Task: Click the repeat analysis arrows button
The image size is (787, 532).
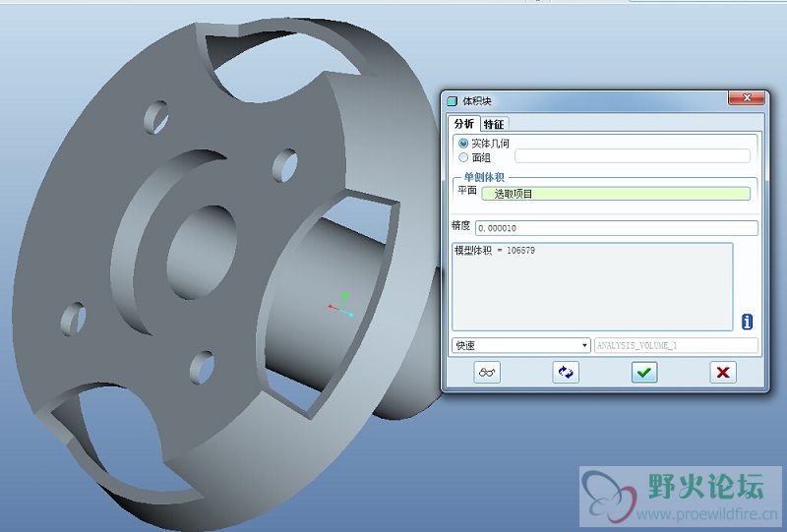Action: 566,372
